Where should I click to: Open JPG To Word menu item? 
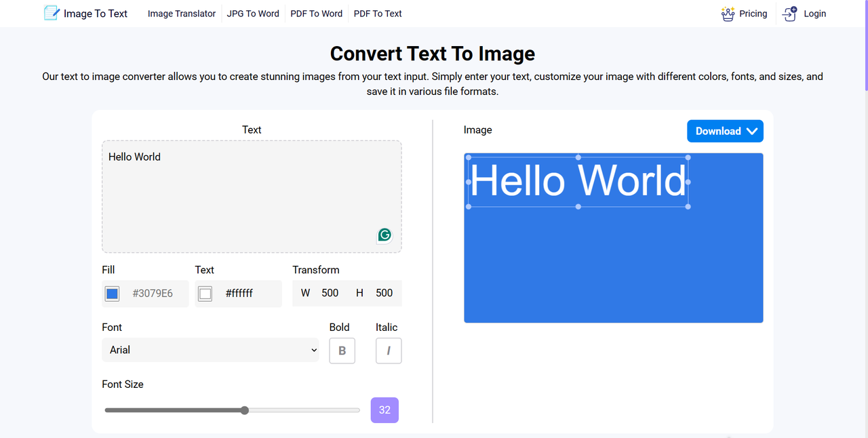coord(253,14)
